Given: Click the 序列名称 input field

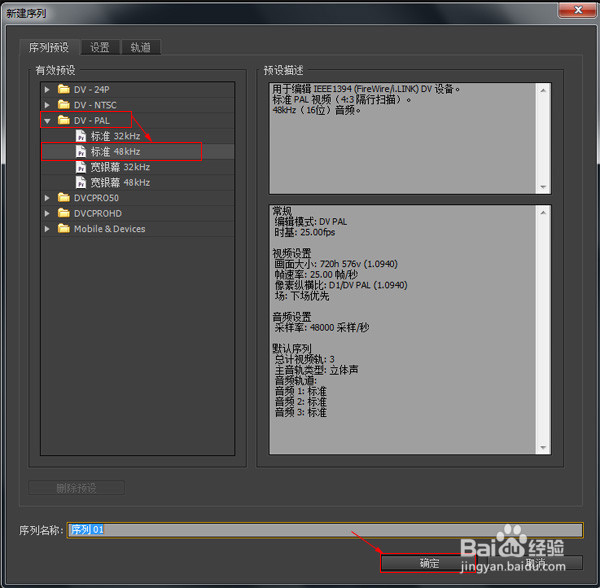Looking at the screenshot, I should 325,530.
